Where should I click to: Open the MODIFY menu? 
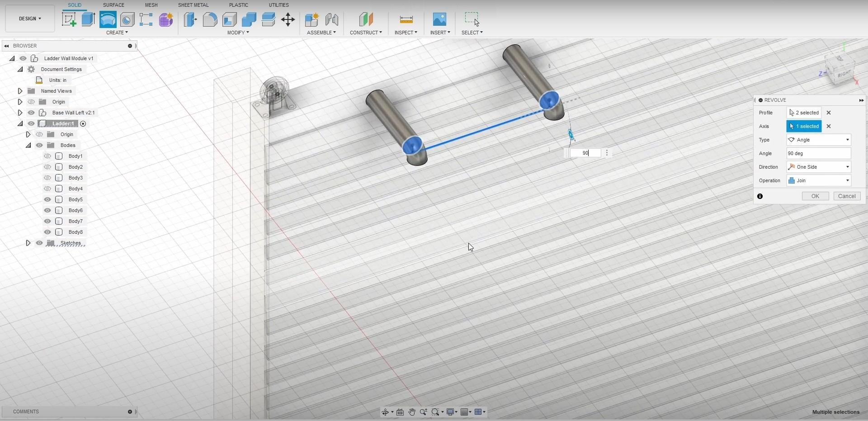[x=238, y=33]
